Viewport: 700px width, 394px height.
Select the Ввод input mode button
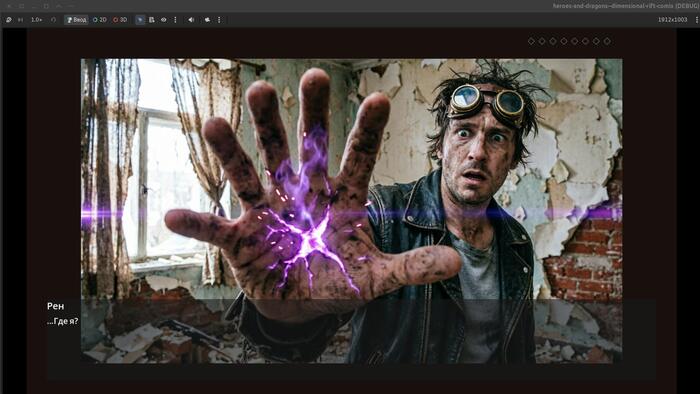point(76,20)
